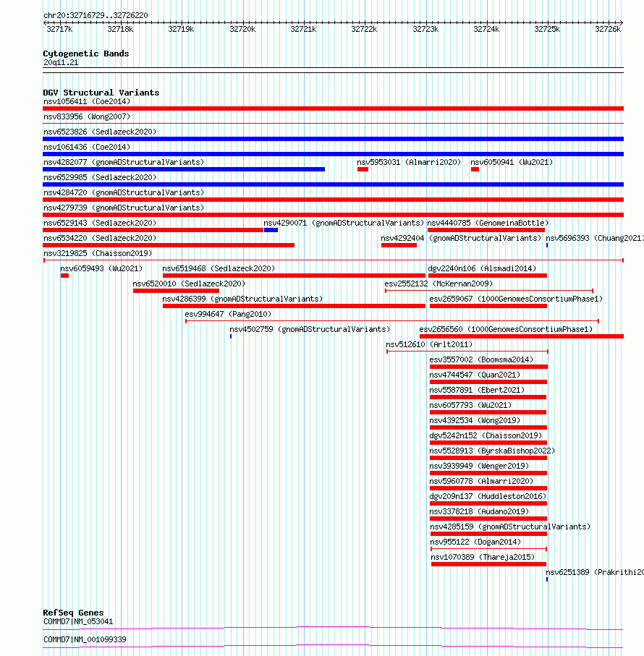Viewport: 644px width, 656px height.
Task: Open nsv4286399 (gnomADStructuralVariants) label
Action: coord(242,299)
